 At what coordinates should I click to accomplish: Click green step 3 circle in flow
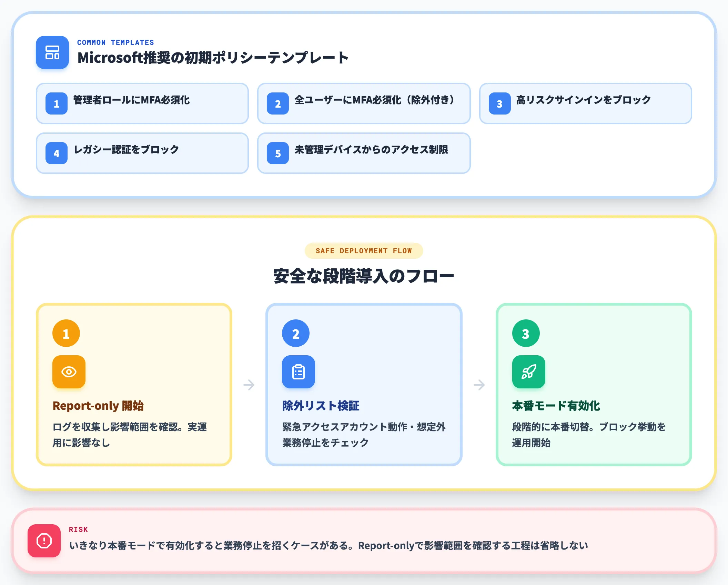pyautogui.click(x=526, y=333)
